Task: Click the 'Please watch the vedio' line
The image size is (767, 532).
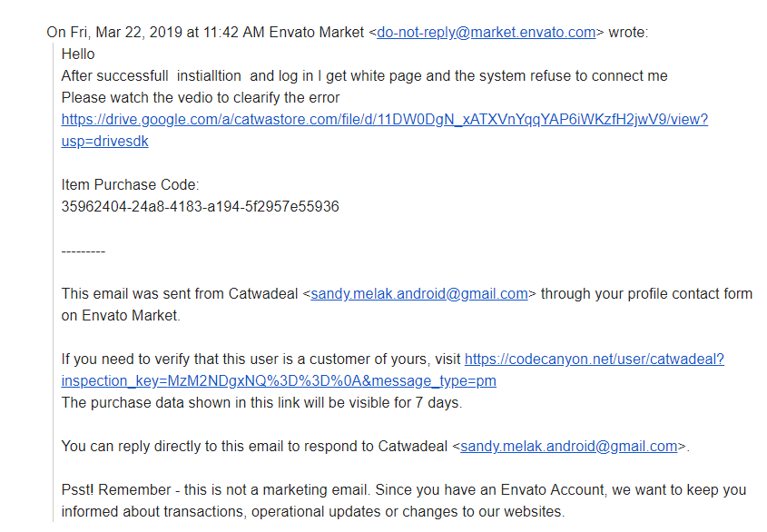Action: [x=200, y=98]
